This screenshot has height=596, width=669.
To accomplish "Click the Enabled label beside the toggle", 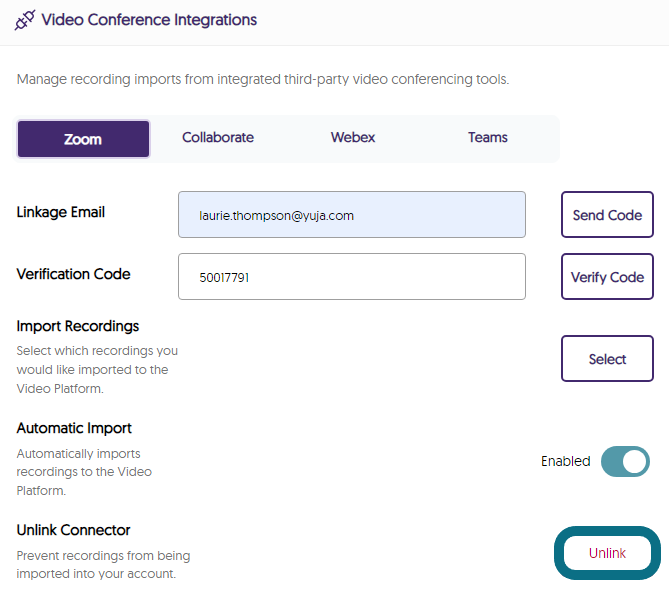I will click(566, 461).
